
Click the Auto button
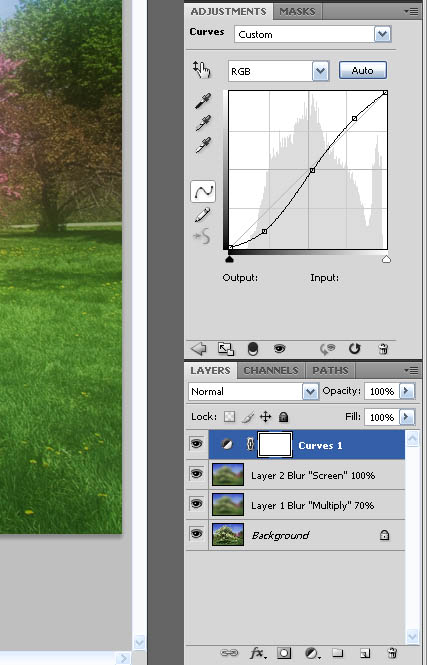tap(363, 70)
